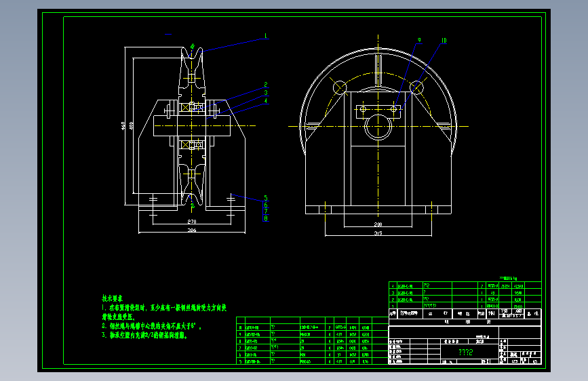Click part callout number 5
This screenshot has height=381, width=588.
(x=266, y=198)
